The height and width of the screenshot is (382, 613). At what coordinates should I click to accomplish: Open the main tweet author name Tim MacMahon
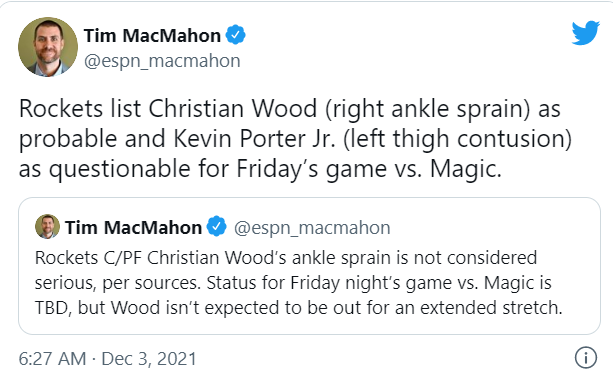tap(152, 36)
